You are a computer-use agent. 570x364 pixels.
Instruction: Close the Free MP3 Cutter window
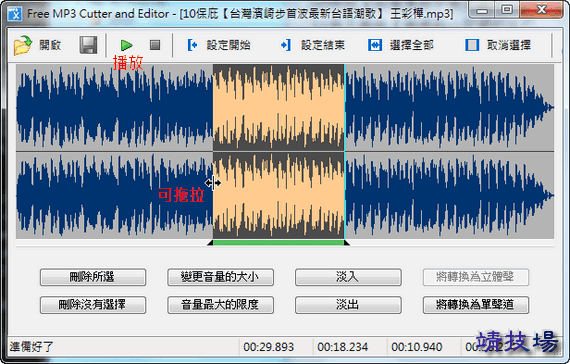tap(541, 10)
